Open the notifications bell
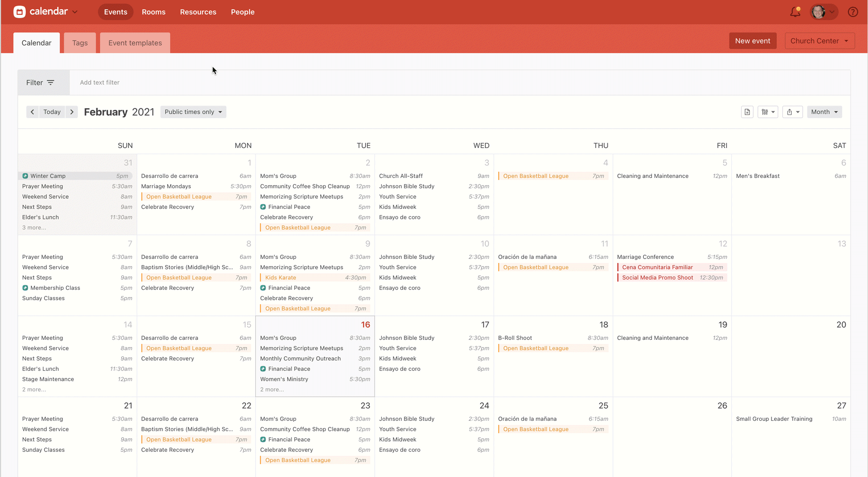868x477 pixels. tap(795, 12)
